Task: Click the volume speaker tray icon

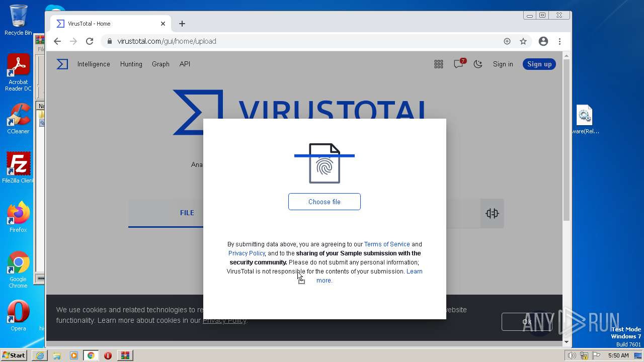Action: point(572,355)
